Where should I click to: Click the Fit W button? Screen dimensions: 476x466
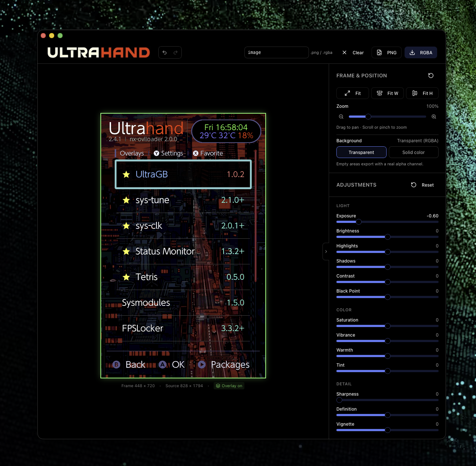pos(387,93)
